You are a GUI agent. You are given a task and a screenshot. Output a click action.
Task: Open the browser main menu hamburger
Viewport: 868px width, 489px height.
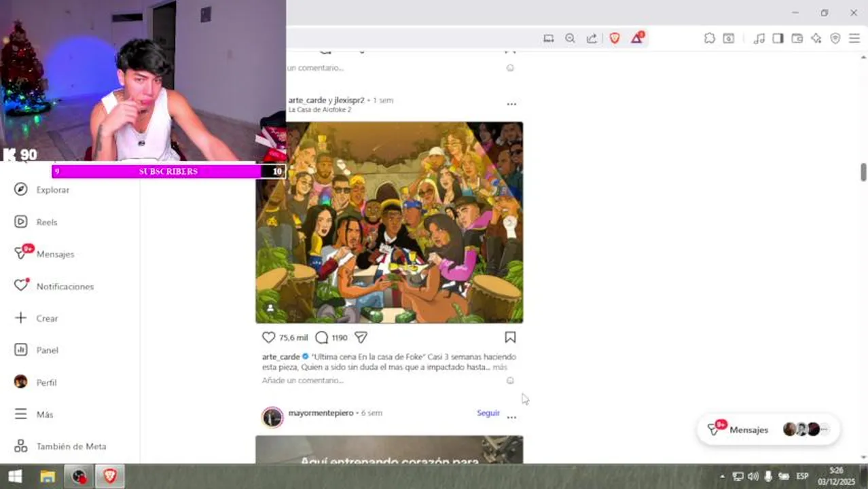[854, 39]
